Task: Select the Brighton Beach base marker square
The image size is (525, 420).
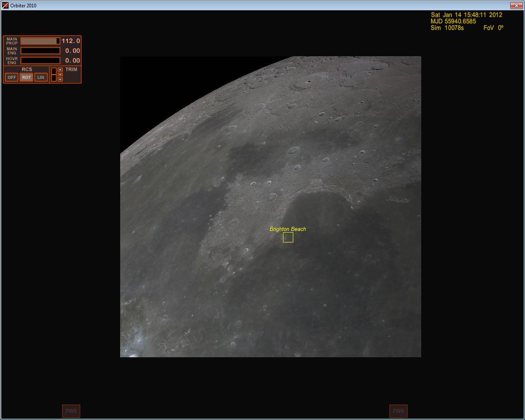Action: pyautogui.click(x=288, y=237)
